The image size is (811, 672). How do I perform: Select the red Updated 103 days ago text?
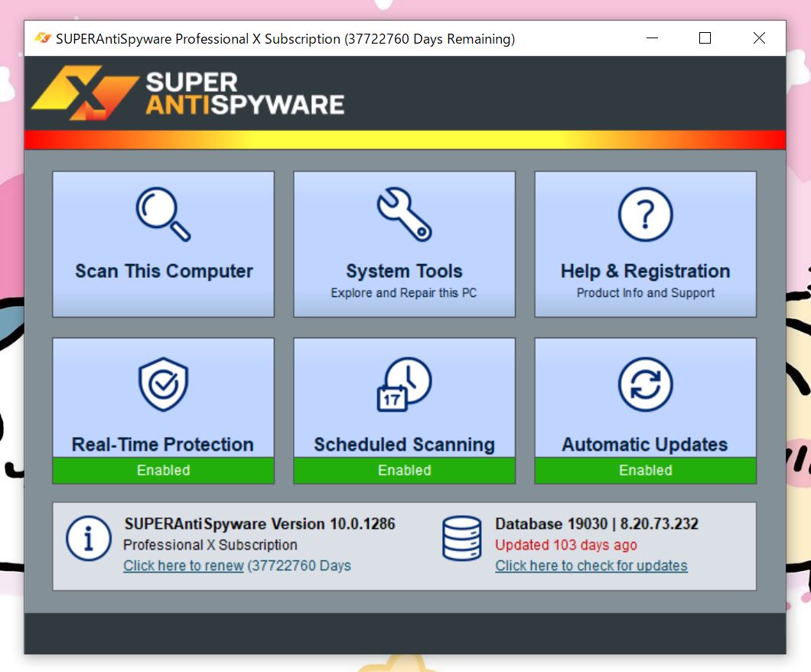pyautogui.click(x=566, y=545)
